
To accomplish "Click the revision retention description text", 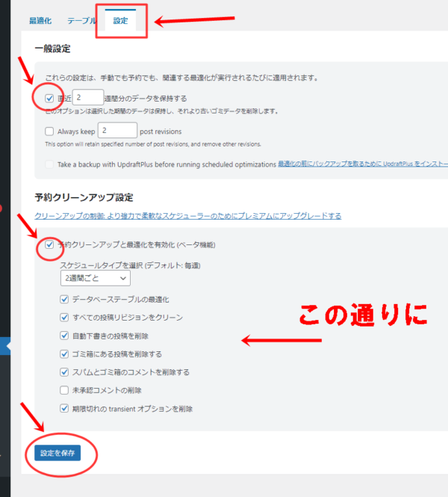I will [153, 144].
